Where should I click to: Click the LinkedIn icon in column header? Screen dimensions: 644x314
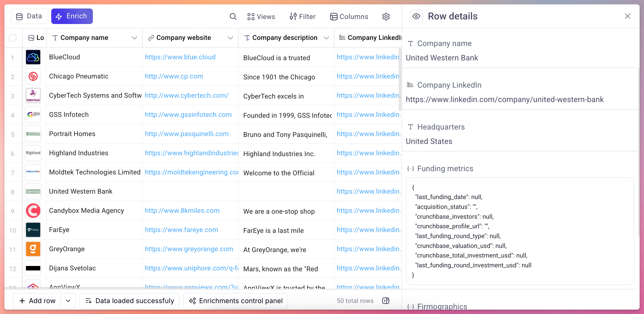coord(342,38)
